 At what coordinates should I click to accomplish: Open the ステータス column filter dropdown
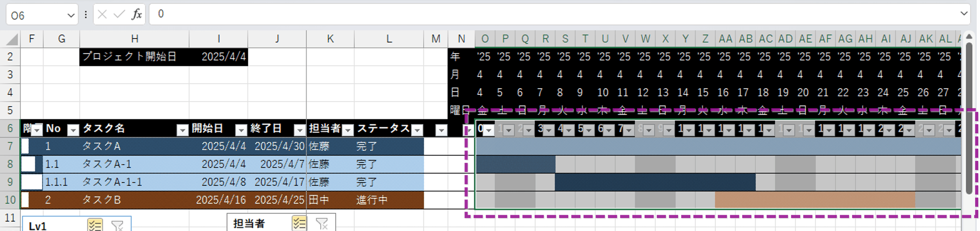click(417, 130)
